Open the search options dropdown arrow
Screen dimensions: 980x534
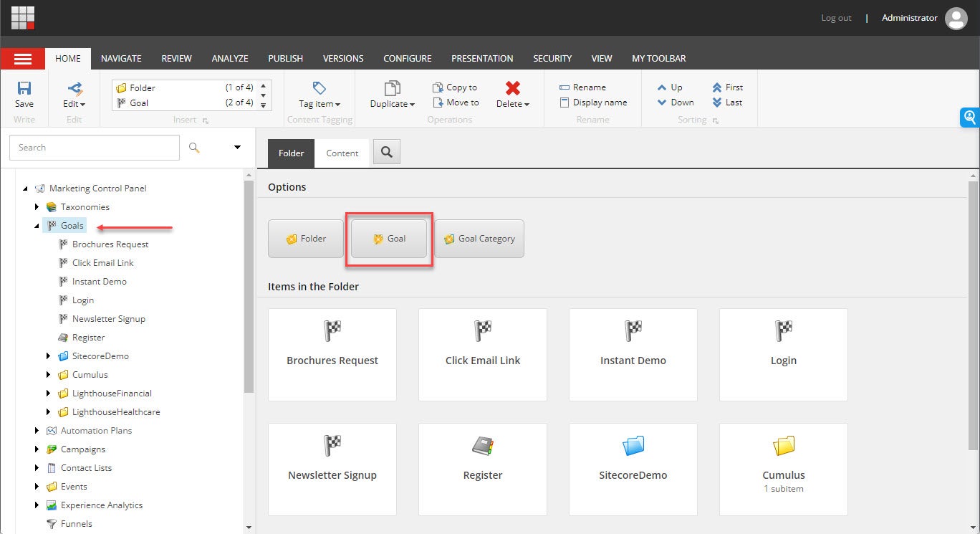pos(237,148)
